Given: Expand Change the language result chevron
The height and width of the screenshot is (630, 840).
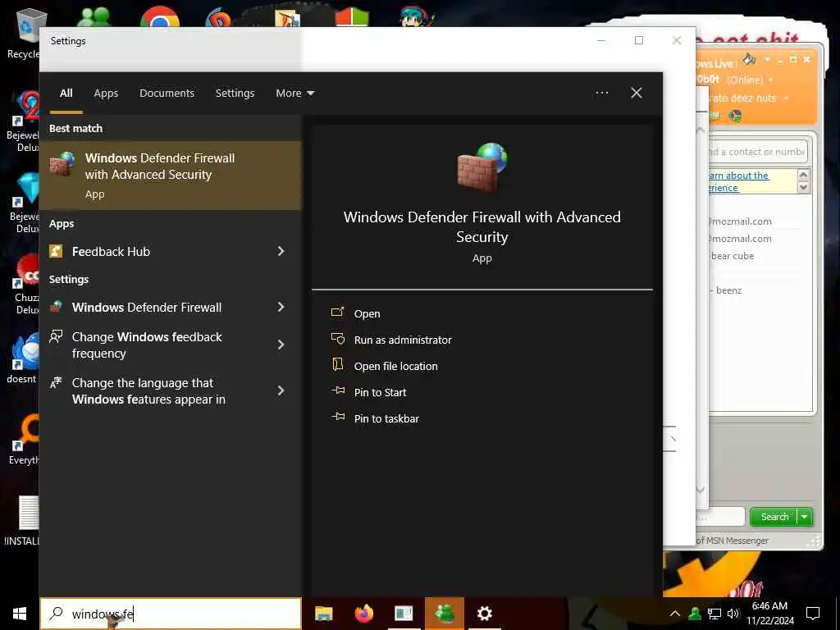Looking at the screenshot, I should pyautogui.click(x=281, y=391).
